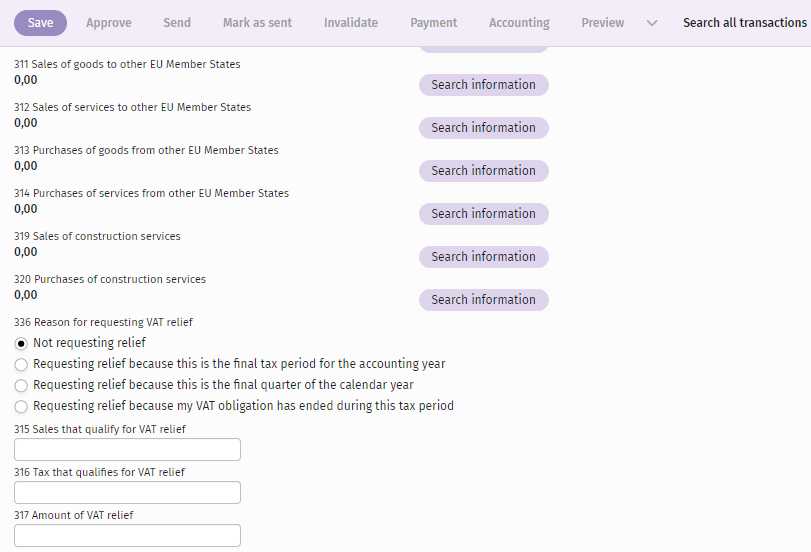The width and height of the screenshot is (811, 552).
Task: Click Preview in the toolbar
Action: [x=603, y=23]
